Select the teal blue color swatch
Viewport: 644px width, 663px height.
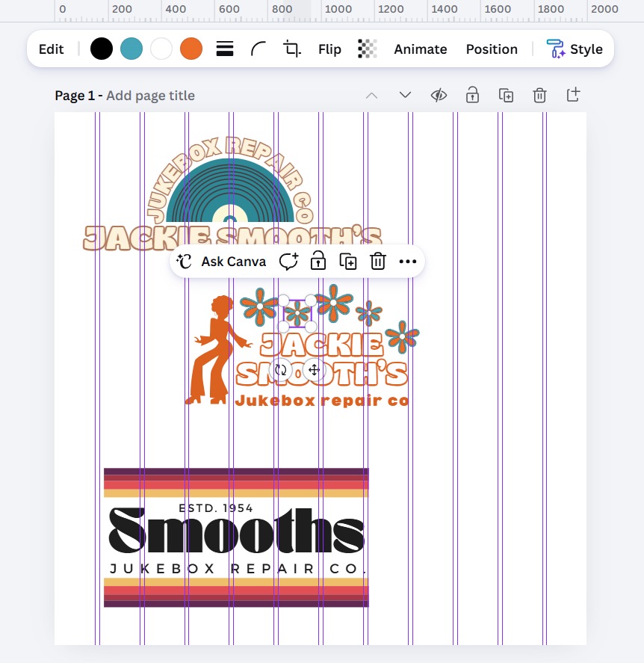point(131,49)
